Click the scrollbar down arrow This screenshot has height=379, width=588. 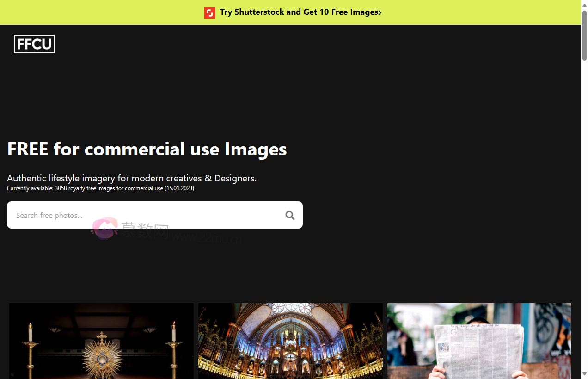[584, 374]
